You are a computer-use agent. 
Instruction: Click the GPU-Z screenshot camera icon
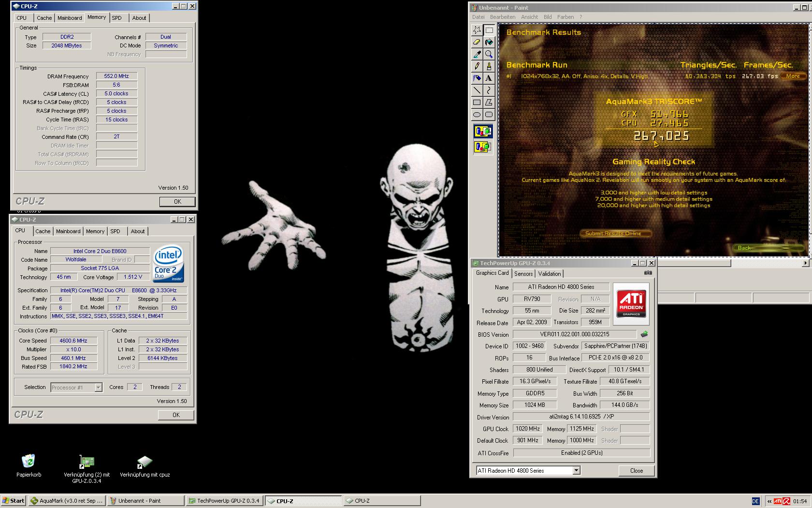pyautogui.click(x=648, y=273)
